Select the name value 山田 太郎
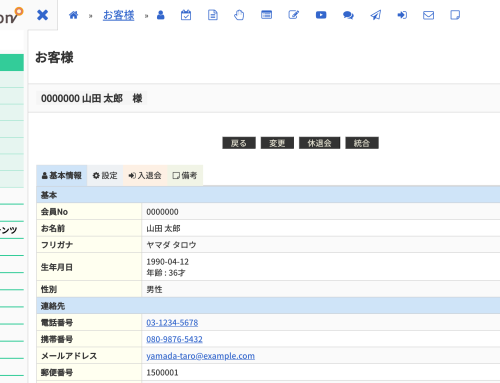Image resolution: width=500 pixels, height=383 pixels. coord(163,228)
